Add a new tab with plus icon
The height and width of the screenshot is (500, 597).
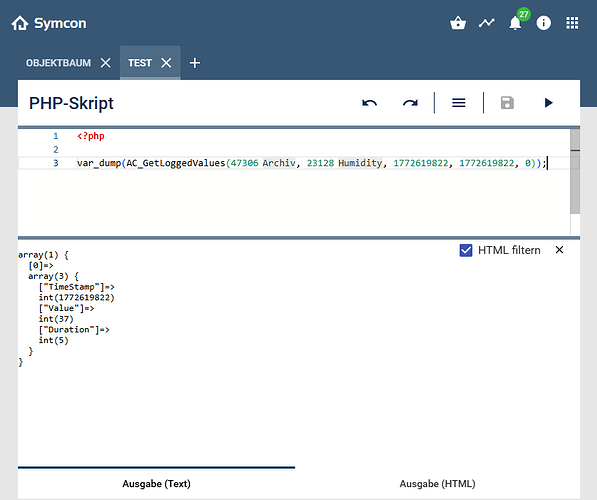coord(195,63)
